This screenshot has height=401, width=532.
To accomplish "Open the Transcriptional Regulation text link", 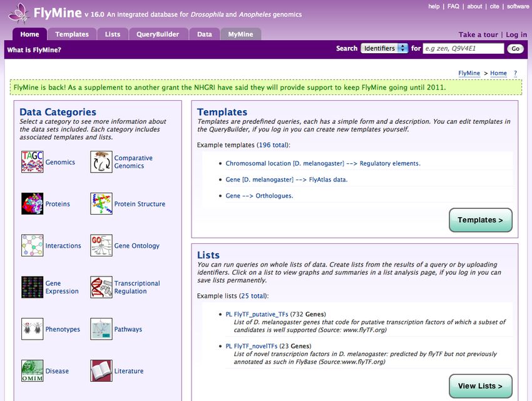I will (137, 287).
